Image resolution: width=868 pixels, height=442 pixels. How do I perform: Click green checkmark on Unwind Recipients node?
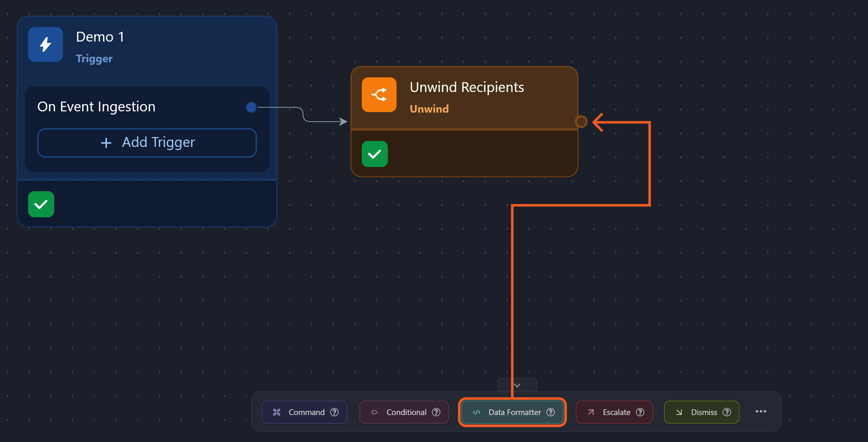(375, 154)
